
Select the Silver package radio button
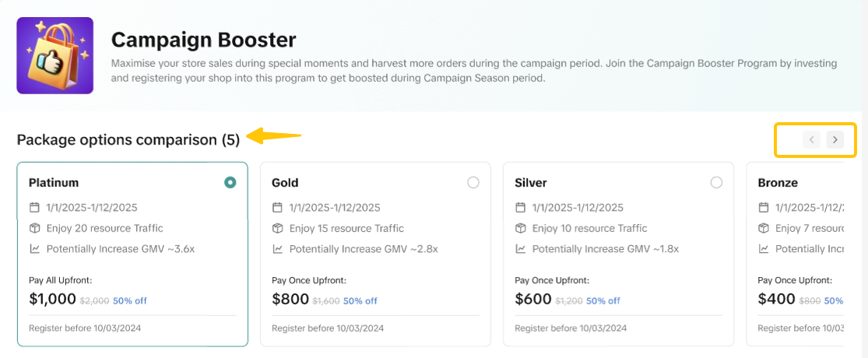[x=716, y=182]
